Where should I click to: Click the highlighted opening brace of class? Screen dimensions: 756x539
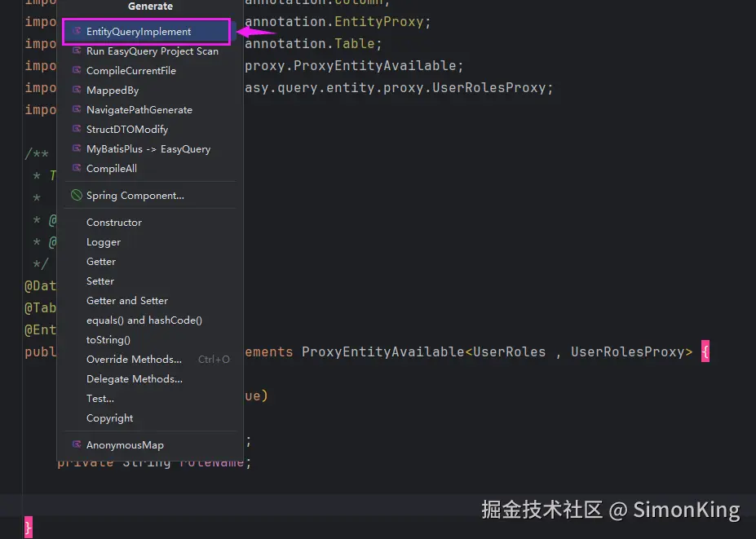(705, 351)
